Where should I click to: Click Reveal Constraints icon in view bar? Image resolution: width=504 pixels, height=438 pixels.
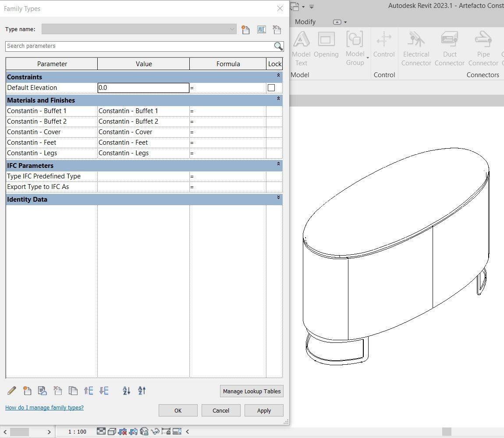click(166, 431)
